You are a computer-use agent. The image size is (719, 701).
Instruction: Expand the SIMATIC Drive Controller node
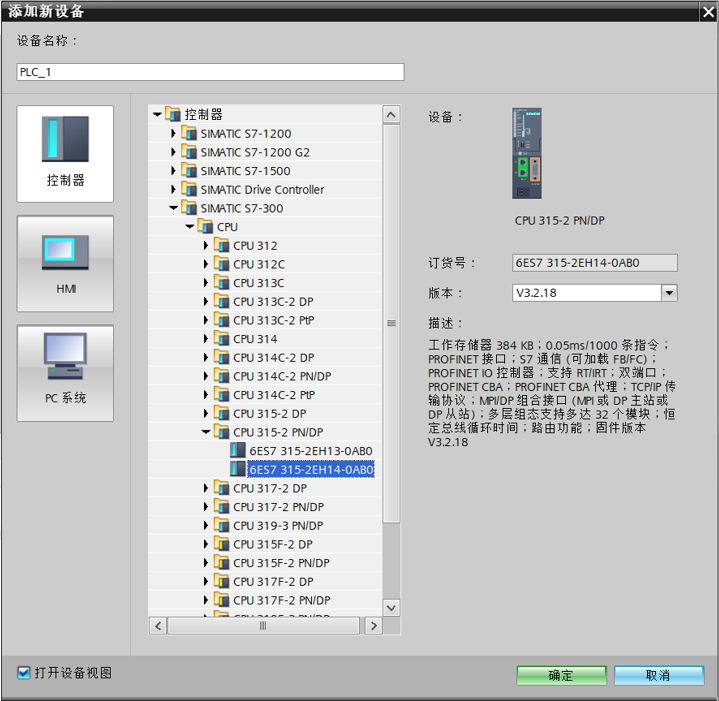(173, 189)
